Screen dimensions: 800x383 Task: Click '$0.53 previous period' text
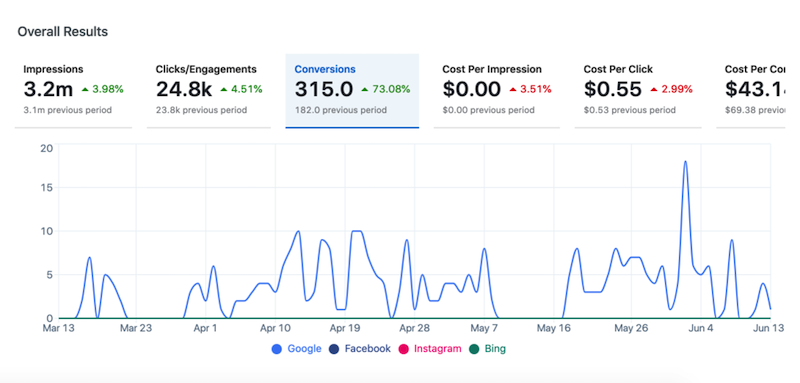(630, 110)
